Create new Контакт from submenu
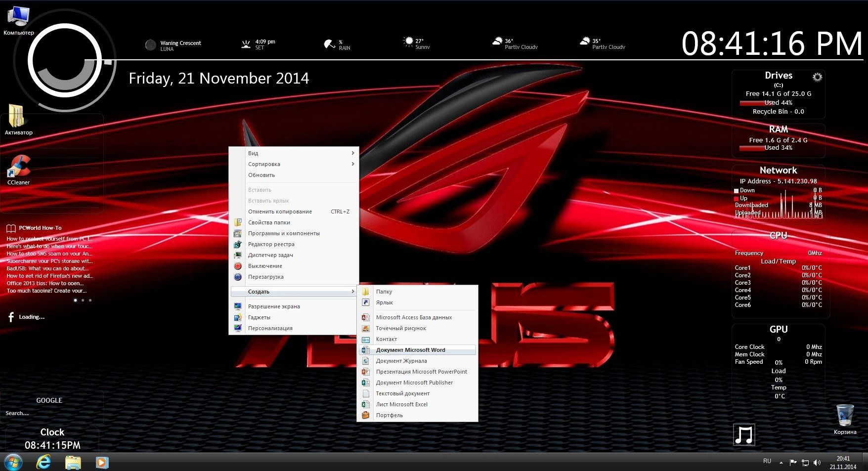868x471 pixels. pyautogui.click(x=418, y=339)
